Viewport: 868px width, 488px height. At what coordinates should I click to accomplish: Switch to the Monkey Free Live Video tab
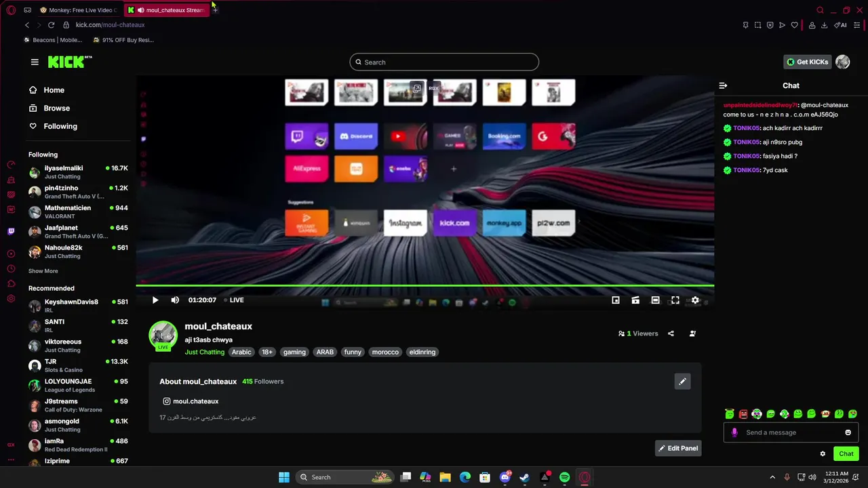(79, 10)
